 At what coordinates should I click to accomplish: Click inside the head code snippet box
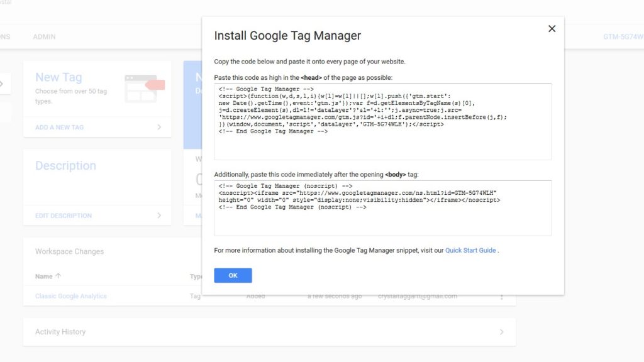point(383,121)
